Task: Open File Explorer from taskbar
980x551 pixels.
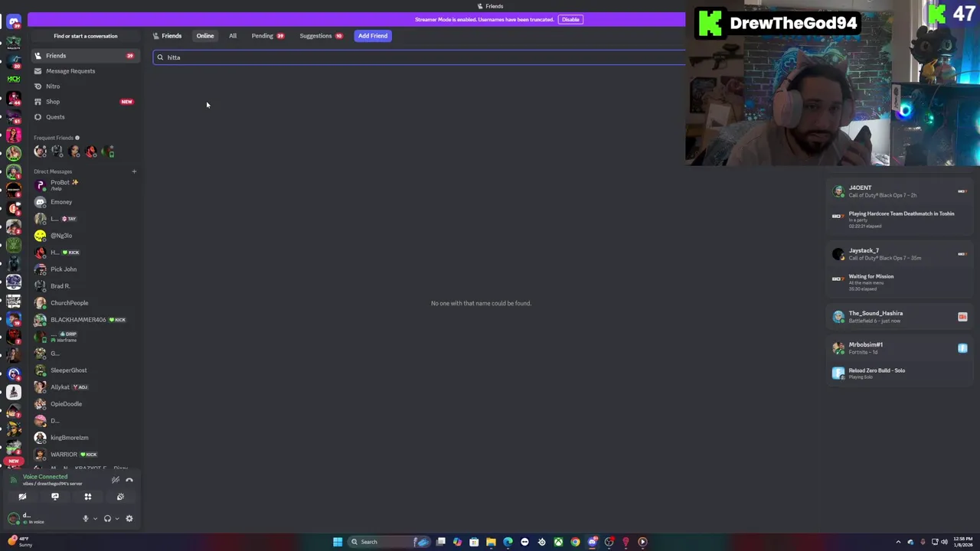Action: click(491, 542)
